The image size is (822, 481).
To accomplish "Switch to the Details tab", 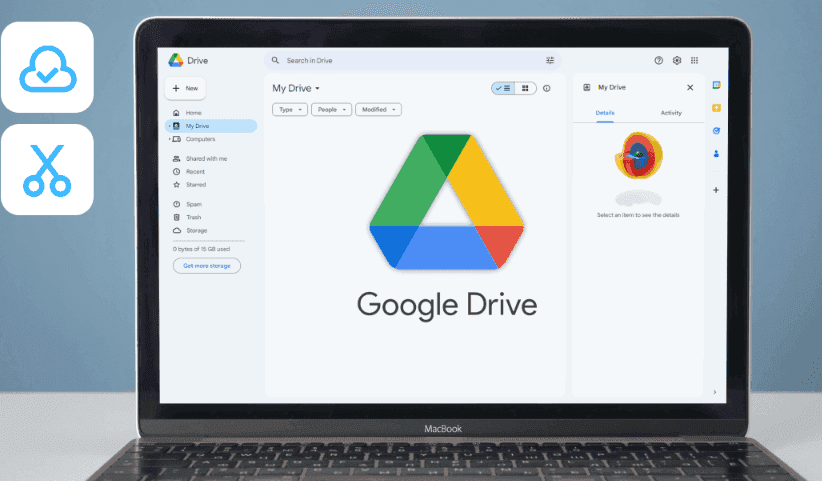I will [x=605, y=113].
